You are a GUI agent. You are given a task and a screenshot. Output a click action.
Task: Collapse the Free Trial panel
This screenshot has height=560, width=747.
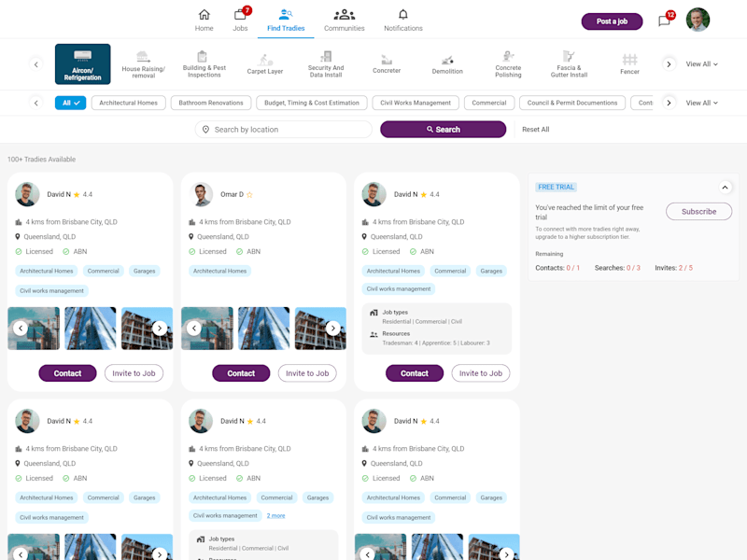(725, 188)
